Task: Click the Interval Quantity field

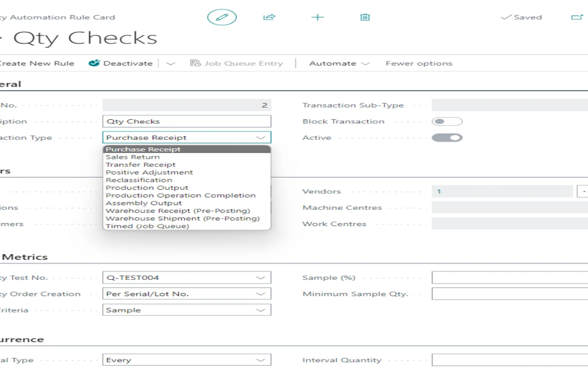Action: [510, 360]
